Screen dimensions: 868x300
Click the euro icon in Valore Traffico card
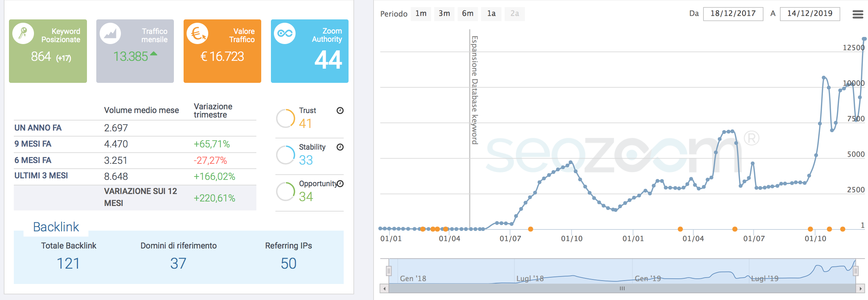[x=197, y=33]
